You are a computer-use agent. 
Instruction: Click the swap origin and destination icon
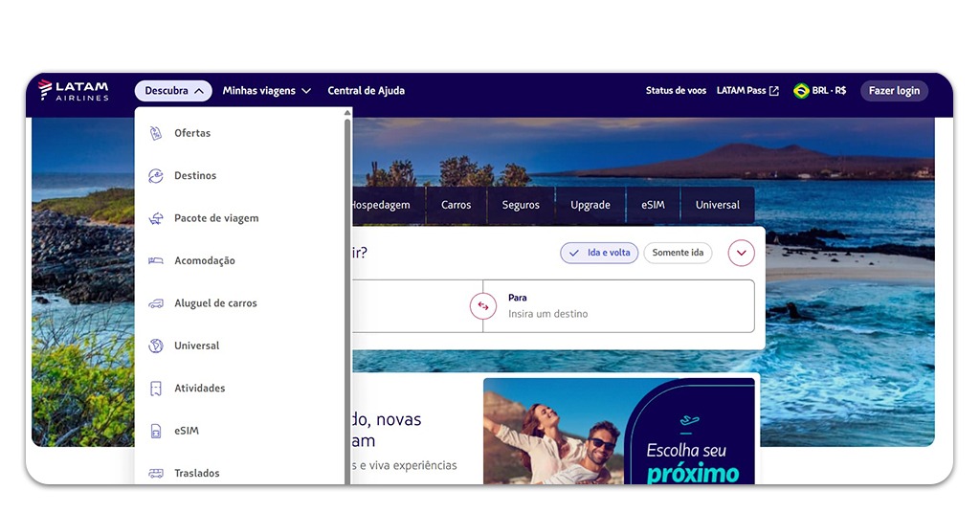pyautogui.click(x=483, y=306)
